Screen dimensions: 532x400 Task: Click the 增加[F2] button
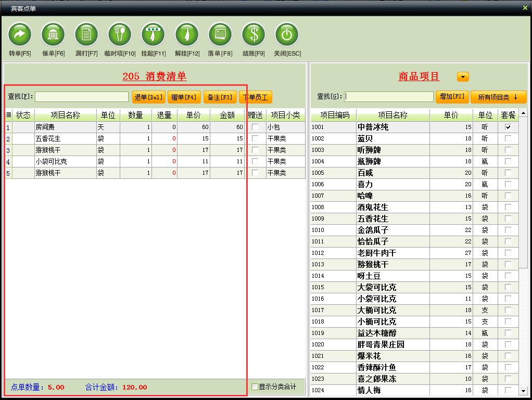(452, 97)
